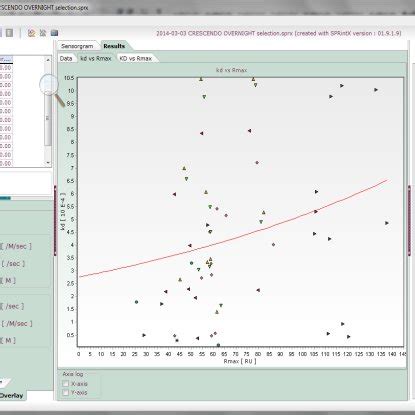
Task: Click the gray document icon in the toolbar
Action: click(10, 33)
